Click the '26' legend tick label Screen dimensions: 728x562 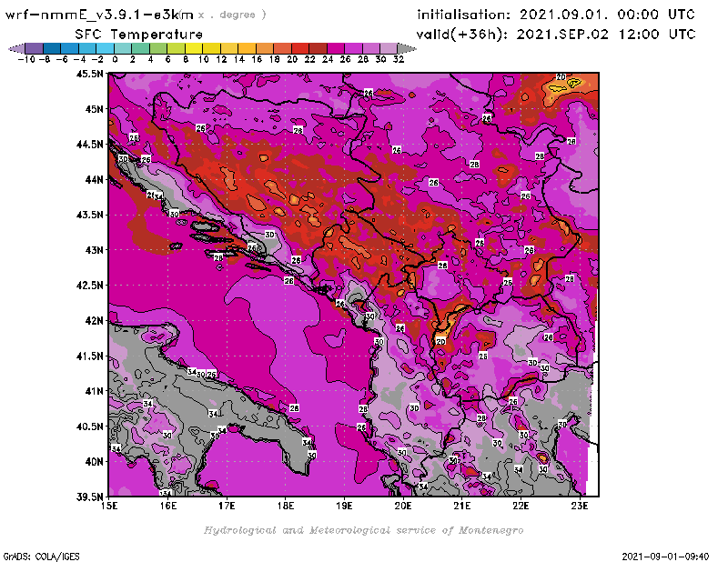(346, 60)
